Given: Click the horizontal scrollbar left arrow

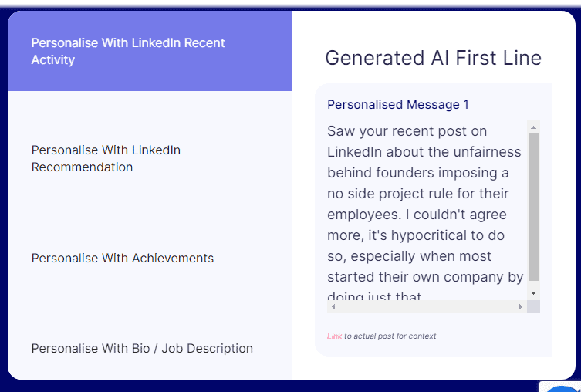Looking at the screenshot, I should coord(333,307).
